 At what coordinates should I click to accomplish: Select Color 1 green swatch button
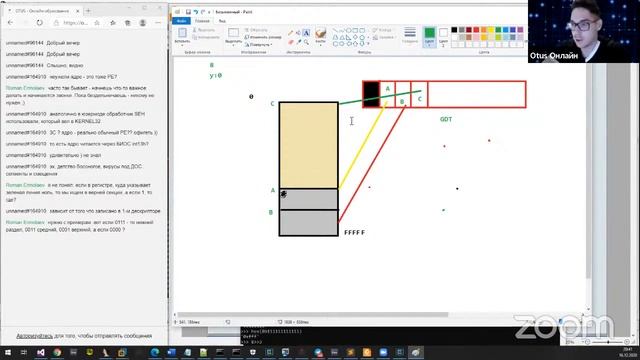(x=429, y=37)
